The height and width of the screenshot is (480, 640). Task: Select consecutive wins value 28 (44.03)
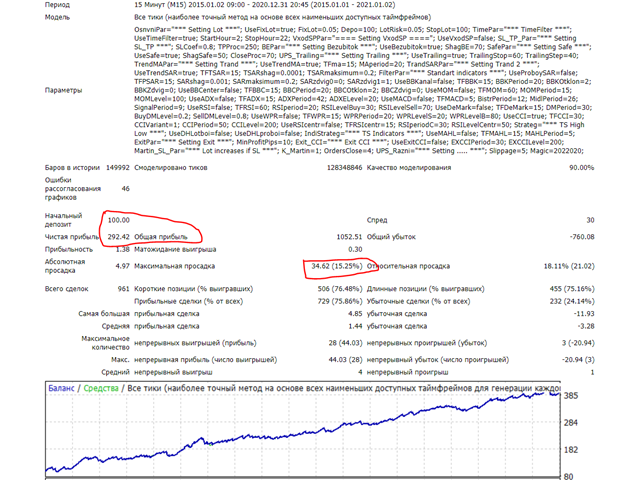[x=345, y=343]
